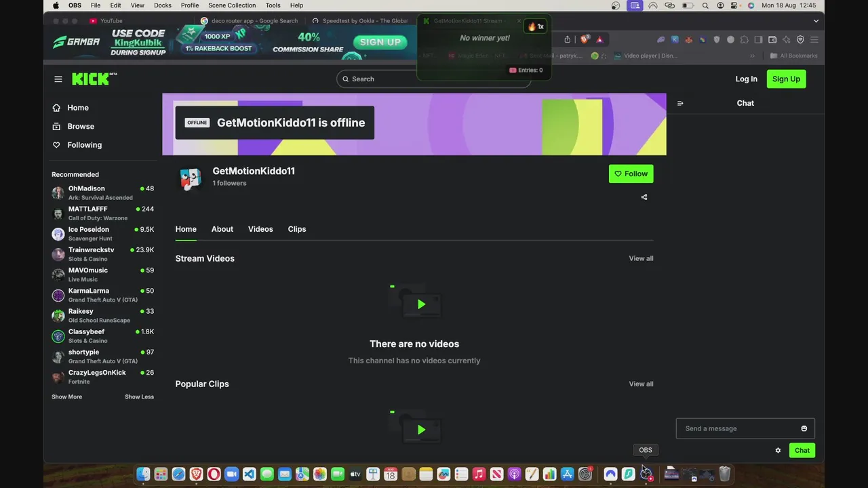Open Music app in the Dock
The image size is (868, 488).
coord(479,474)
